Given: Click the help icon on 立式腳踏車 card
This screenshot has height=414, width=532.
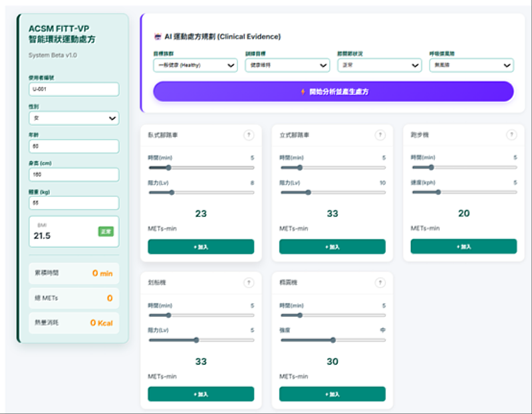Looking at the screenshot, I should tap(380, 135).
